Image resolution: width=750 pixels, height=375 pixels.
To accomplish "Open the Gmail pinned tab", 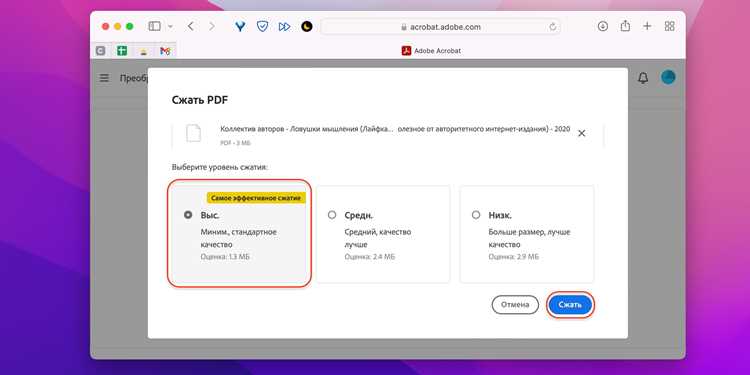I will [165, 51].
